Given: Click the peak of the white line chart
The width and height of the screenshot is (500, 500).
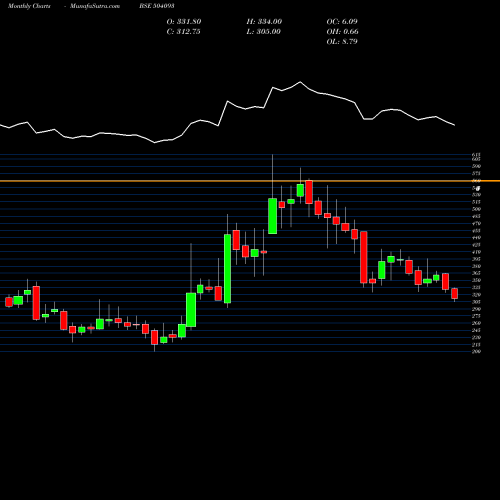Looking at the screenshot, I should coord(300,82).
